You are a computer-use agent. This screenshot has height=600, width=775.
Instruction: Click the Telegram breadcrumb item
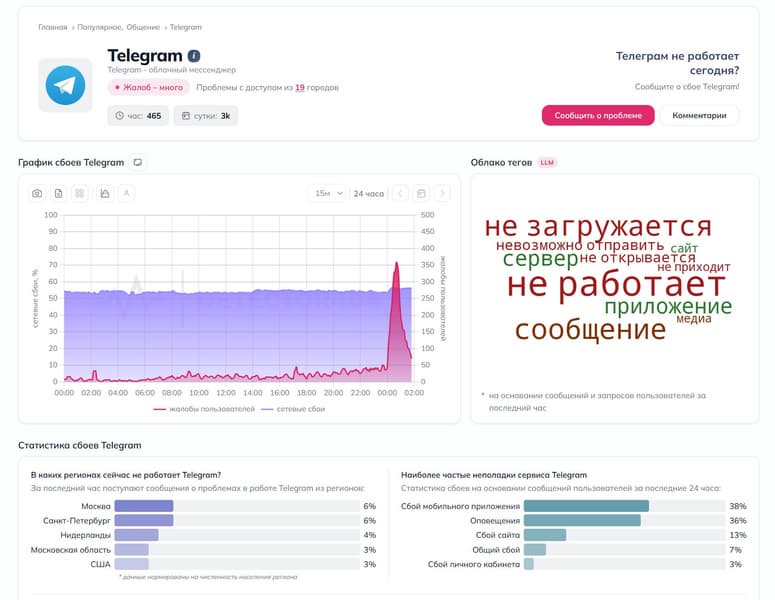point(185,27)
